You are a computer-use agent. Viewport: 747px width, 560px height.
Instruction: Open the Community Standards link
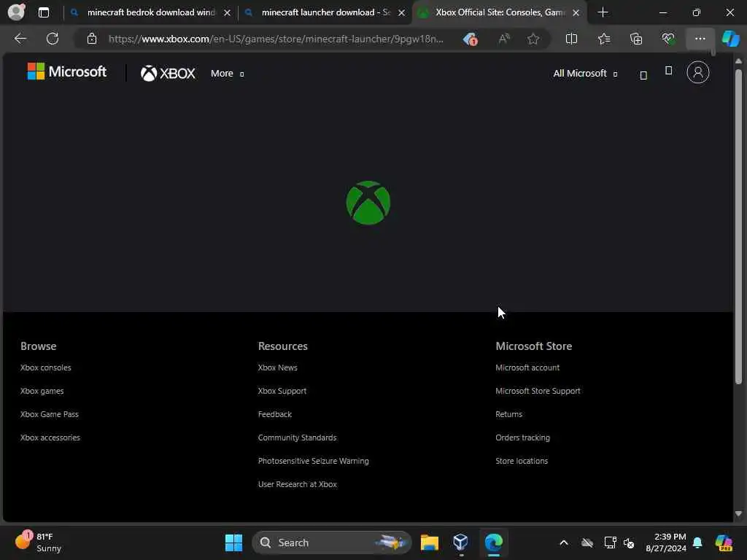pyautogui.click(x=298, y=437)
